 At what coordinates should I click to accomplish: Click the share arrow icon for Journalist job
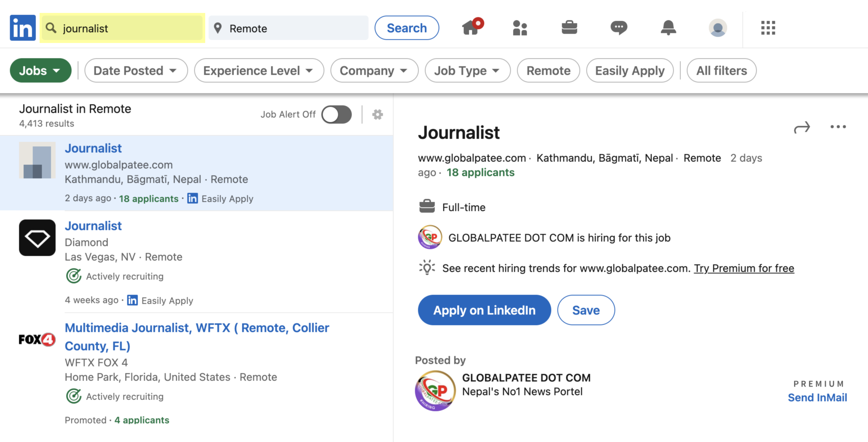point(802,127)
